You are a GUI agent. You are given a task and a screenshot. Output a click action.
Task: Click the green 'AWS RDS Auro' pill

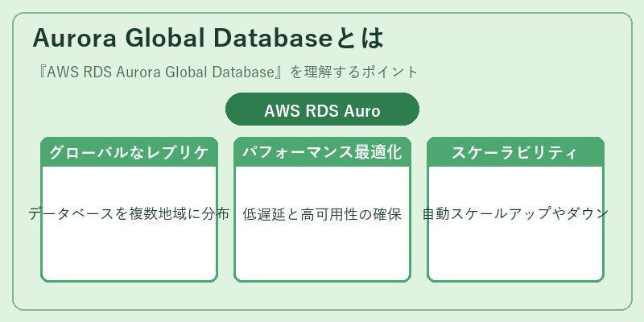(322, 109)
